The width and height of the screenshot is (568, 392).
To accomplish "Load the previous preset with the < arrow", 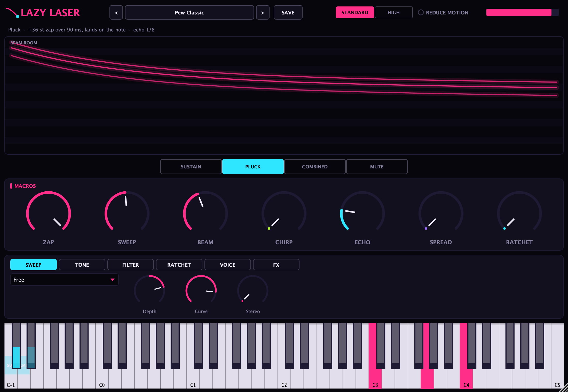I will pyautogui.click(x=116, y=12).
